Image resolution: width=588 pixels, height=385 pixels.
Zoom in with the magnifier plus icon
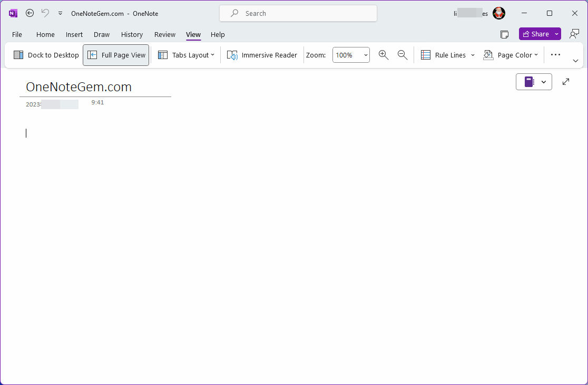pos(383,55)
